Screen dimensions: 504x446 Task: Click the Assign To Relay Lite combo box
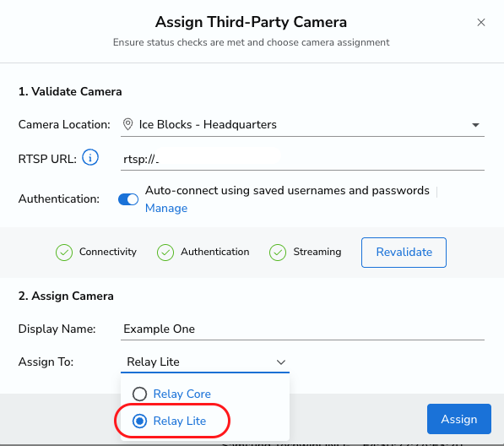tap(205, 362)
